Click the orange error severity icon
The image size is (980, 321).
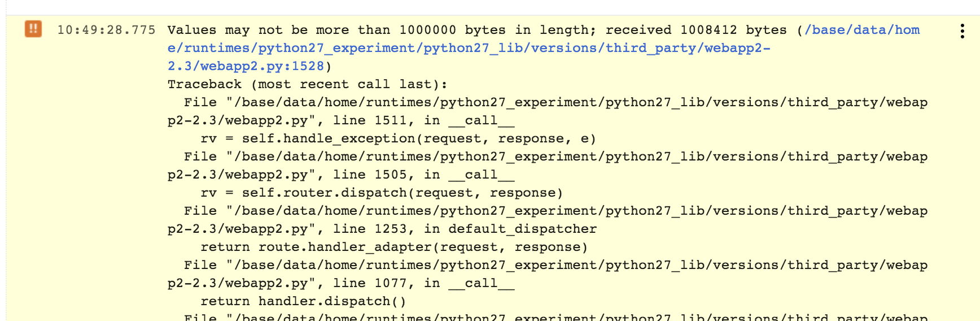(33, 29)
